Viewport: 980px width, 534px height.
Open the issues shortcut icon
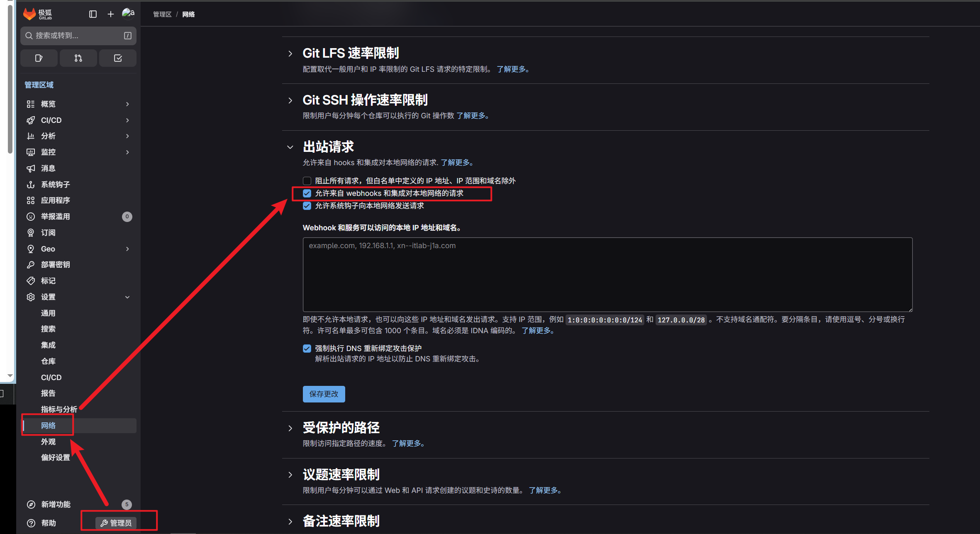coord(39,58)
